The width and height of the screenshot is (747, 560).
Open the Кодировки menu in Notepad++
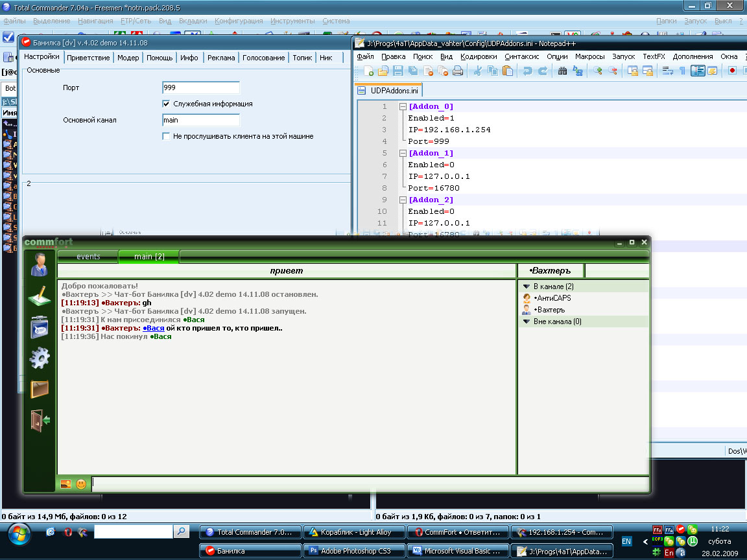click(x=479, y=56)
